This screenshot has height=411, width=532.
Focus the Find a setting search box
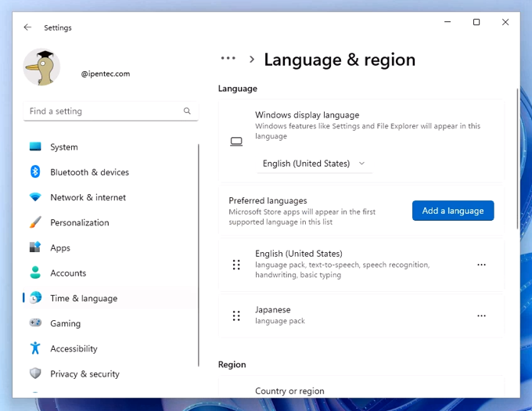[x=110, y=111]
